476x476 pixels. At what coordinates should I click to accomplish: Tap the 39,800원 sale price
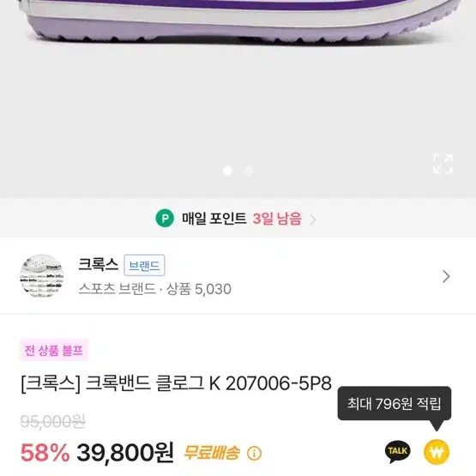pos(125,453)
